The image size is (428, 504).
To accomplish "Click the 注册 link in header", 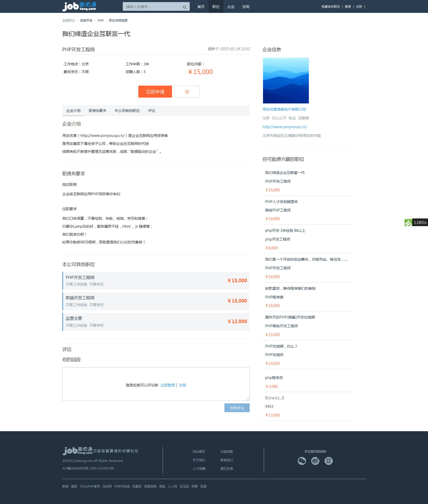I will (x=359, y=7).
